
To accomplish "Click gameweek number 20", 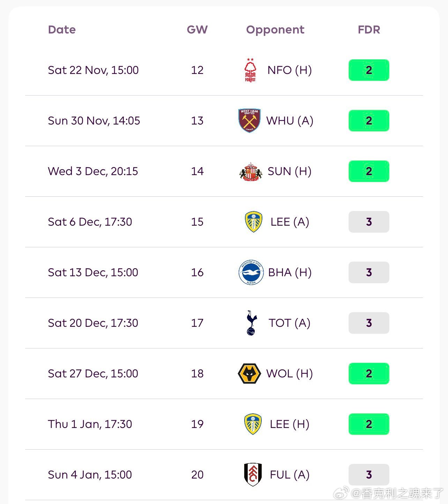I will coord(197,475).
